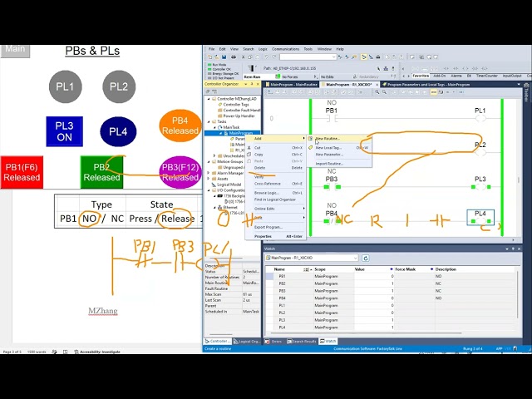This screenshot has width=532, height=399.
Task: Click the Undo icon in the toolbar
Action: pyautogui.click(x=267, y=57)
